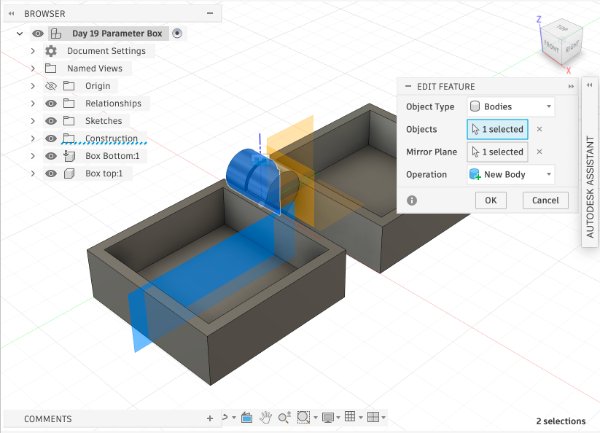The image size is (600, 433).
Task: Click Autodesk Assistant panel expand arrows
Action: click(590, 85)
